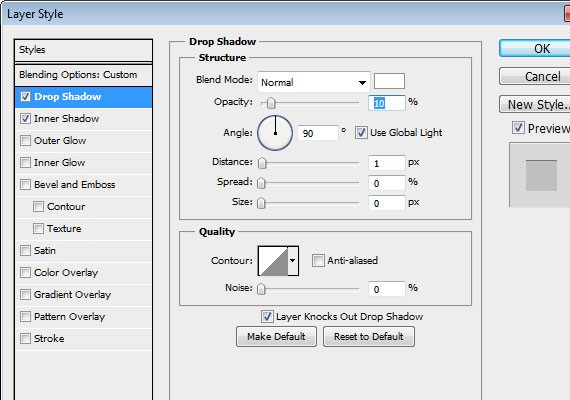Disable the Inner Shadow checkbox
Image resolution: width=570 pixels, height=400 pixels.
pyautogui.click(x=25, y=119)
